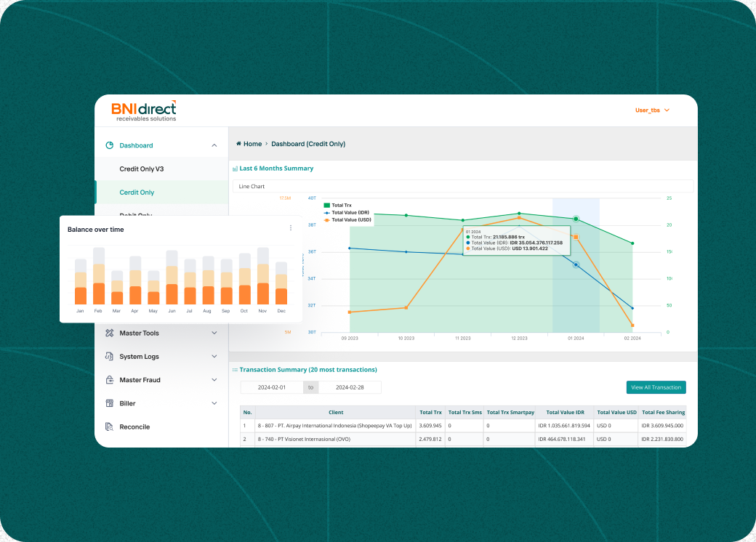Image resolution: width=756 pixels, height=542 pixels.
Task: Click the Home breadcrumb link
Action: coord(252,144)
